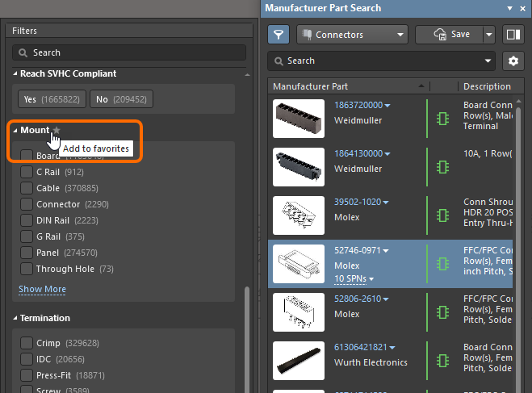Viewport: 532px width, 393px height.
Task: Click the component icon for 1863720000
Action: point(442,119)
